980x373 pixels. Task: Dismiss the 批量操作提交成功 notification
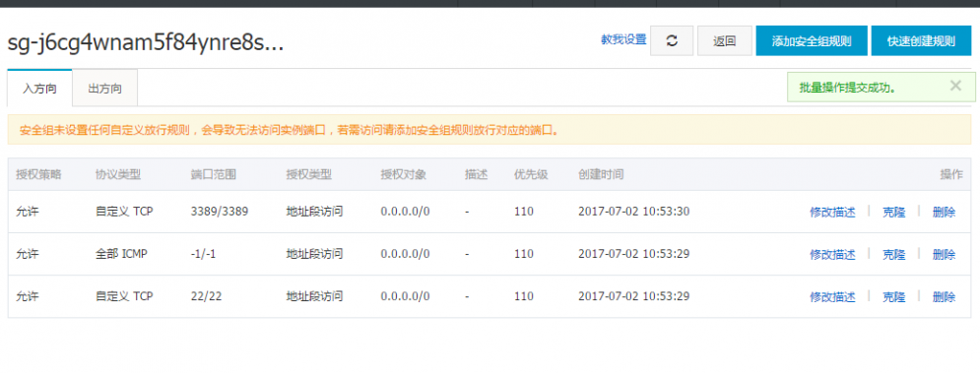(x=955, y=87)
